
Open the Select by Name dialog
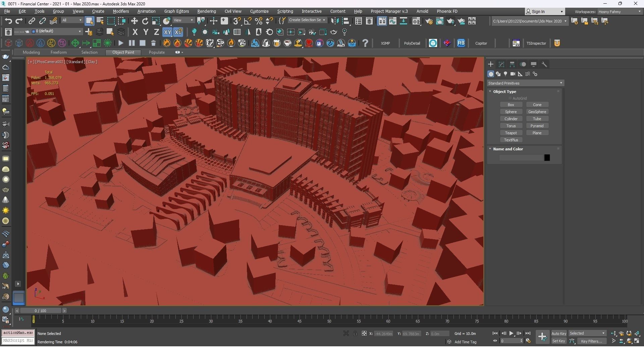[x=100, y=21]
